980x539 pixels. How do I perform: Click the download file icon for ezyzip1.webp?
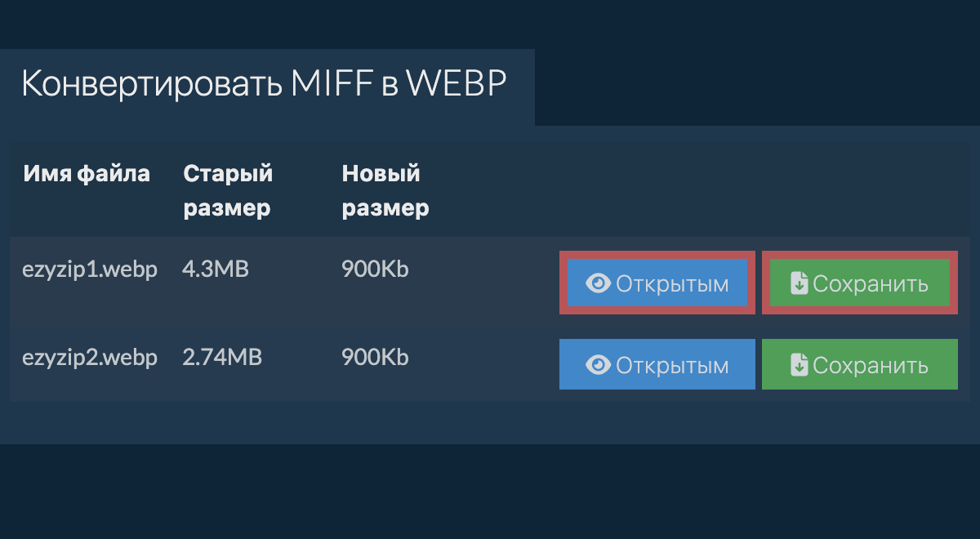[800, 283]
